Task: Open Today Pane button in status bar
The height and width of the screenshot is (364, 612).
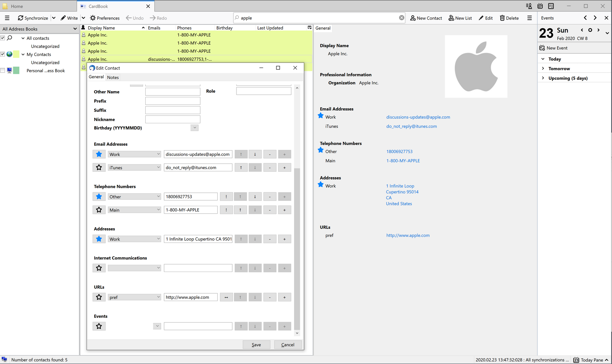Action: coord(591,360)
